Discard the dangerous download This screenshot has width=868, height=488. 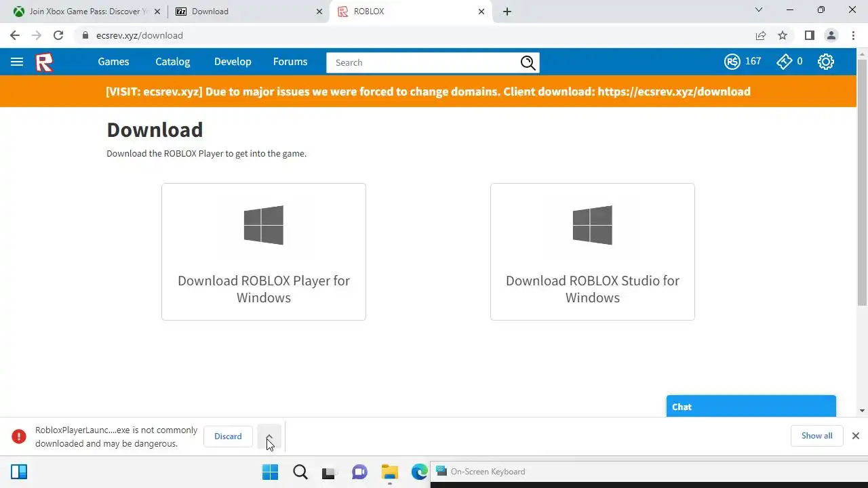pyautogui.click(x=228, y=436)
